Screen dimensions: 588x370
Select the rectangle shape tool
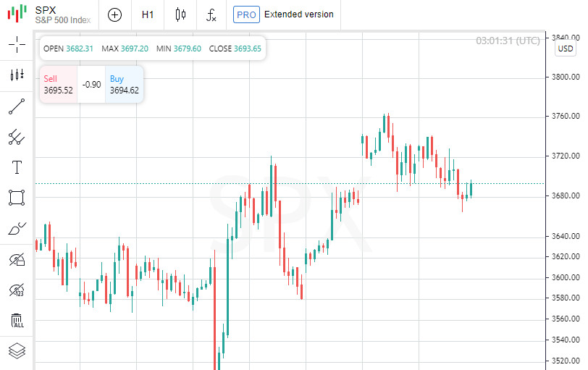pos(17,198)
